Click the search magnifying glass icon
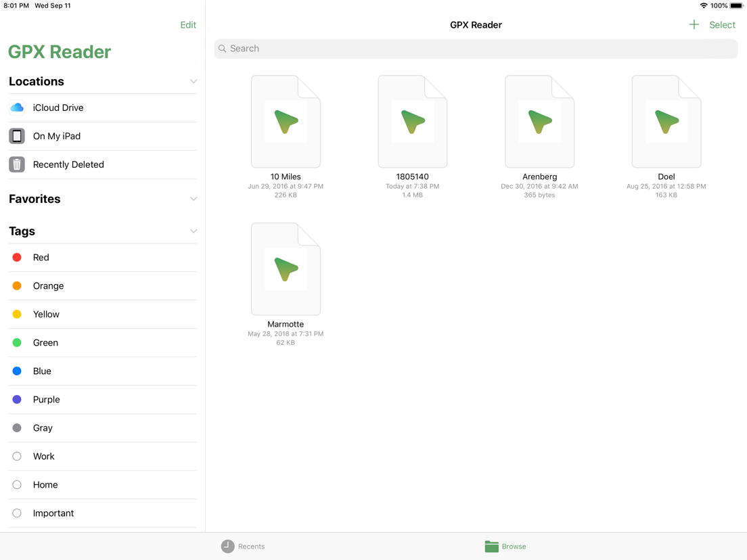The height and width of the screenshot is (560, 747). click(x=222, y=49)
